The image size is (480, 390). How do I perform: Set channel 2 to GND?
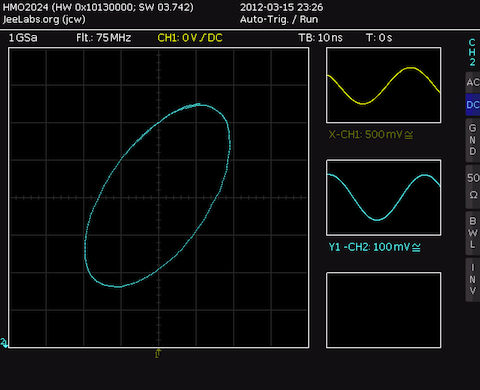click(473, 140)
